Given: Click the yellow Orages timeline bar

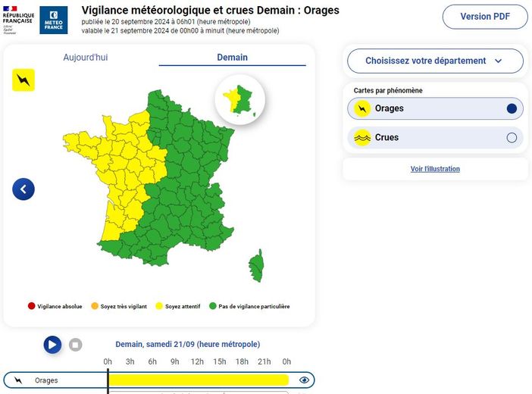Looking at the screenshot, I should pyautogui.click(x=199, y=380).
